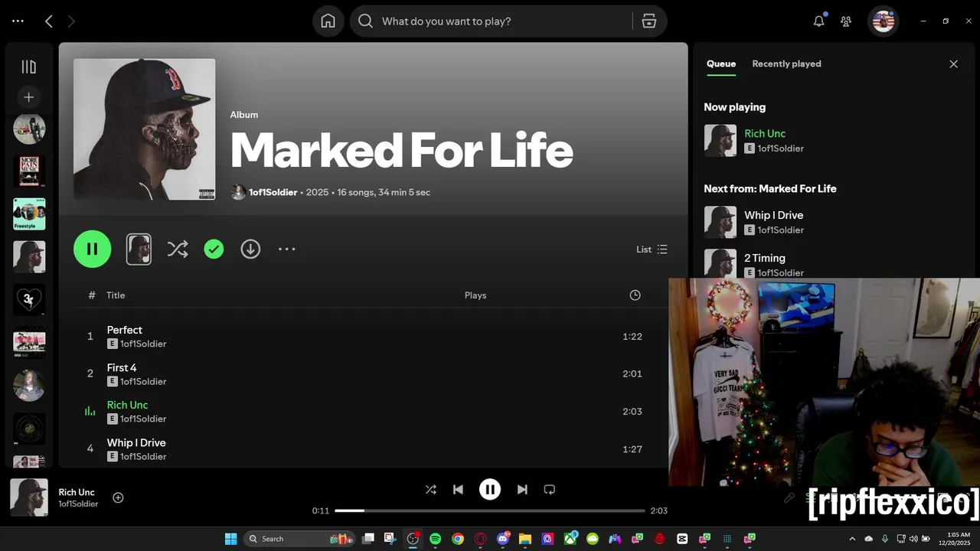The height and width of the screenshot is (551, 980).
Task: Click the green saved-to-library checkmark
Action: (214, 249)
